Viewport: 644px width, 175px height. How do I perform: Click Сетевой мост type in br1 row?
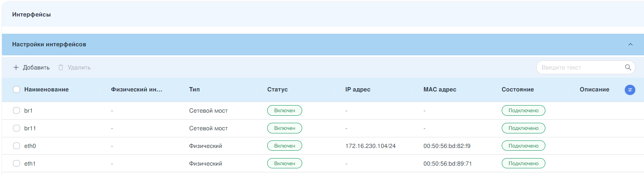[208, 111]
